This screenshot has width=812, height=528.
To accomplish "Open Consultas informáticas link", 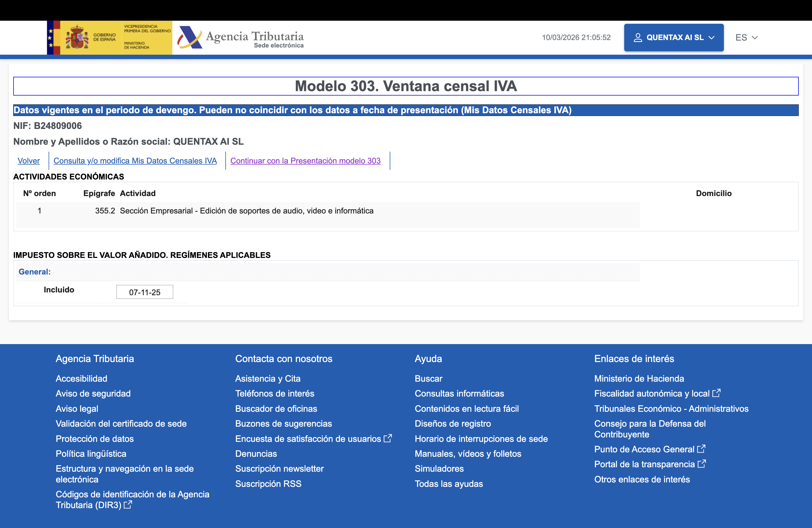I will coord(459,393).
